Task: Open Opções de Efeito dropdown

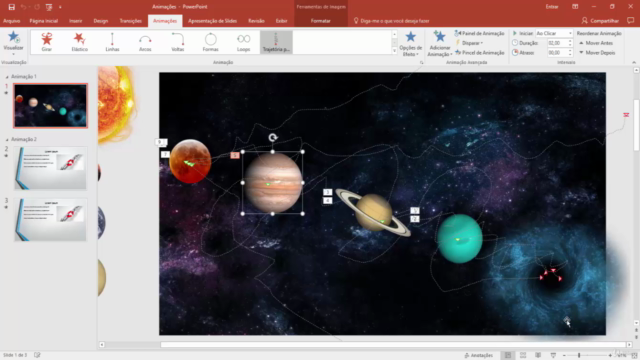Action: click(411, 44)
